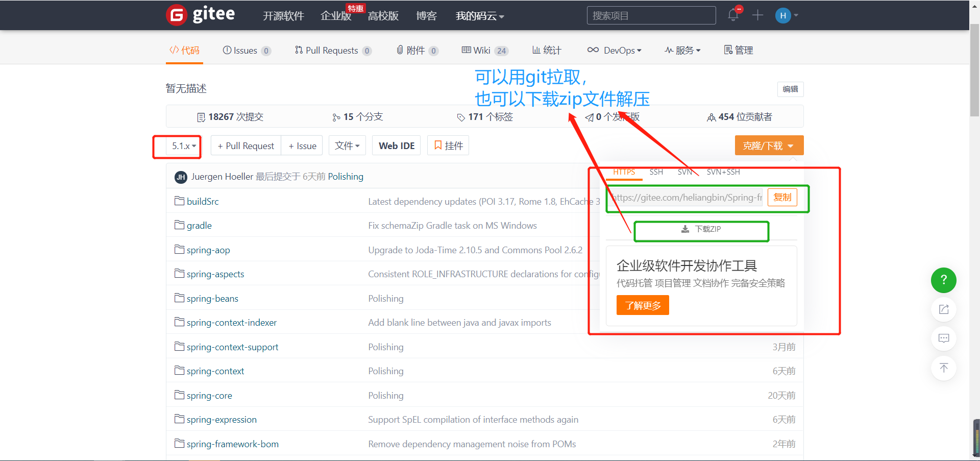The image size is (980, 461).
Task: Click the tags icon next to 171
Action: (x=461, y=117)
